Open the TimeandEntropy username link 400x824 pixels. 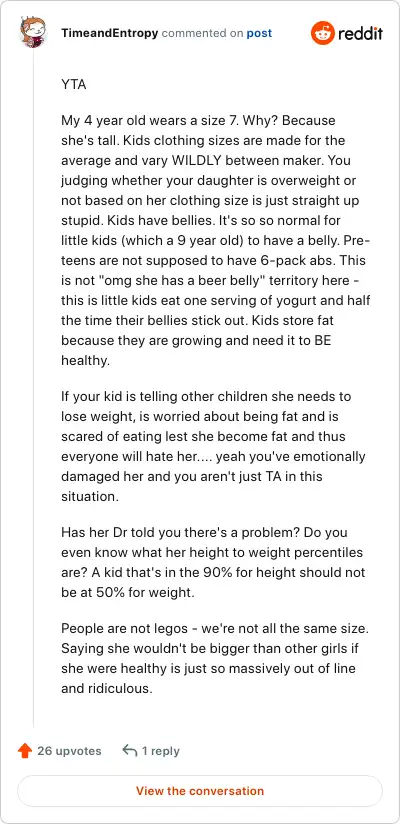click(x=109, y=33)
